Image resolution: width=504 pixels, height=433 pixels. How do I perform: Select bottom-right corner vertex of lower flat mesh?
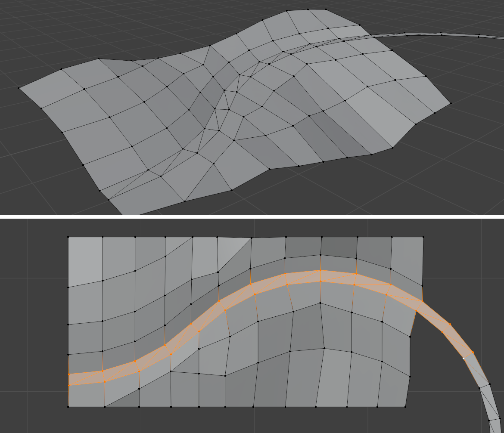[405, 407]
